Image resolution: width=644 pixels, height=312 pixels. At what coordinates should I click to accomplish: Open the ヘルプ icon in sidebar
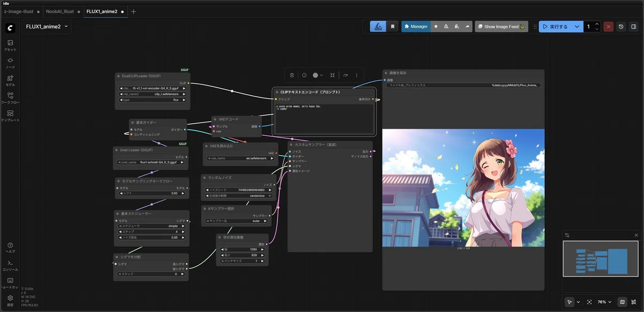10,248
